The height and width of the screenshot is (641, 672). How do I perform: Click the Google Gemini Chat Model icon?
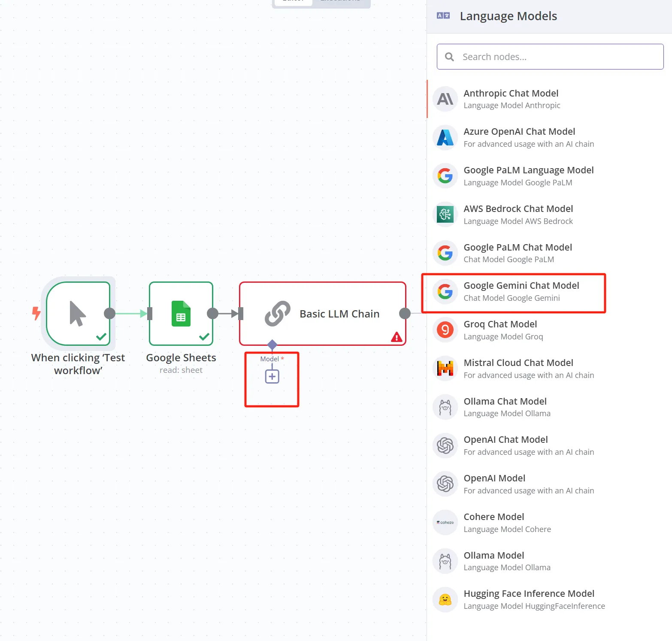(445, 292)
